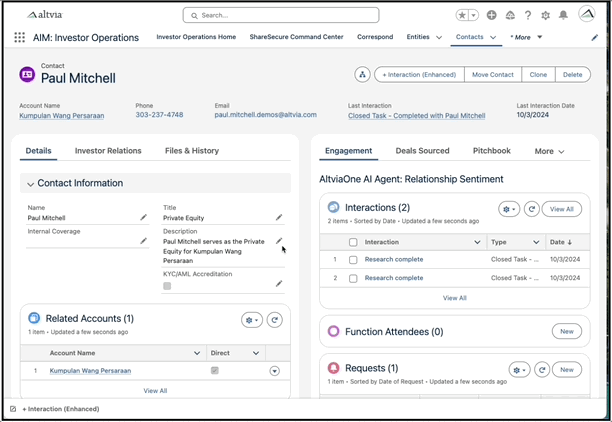Viewport: 612px width, 422px height.
Task: Click the global actions plus icon
Action: (x=491, y=15)
